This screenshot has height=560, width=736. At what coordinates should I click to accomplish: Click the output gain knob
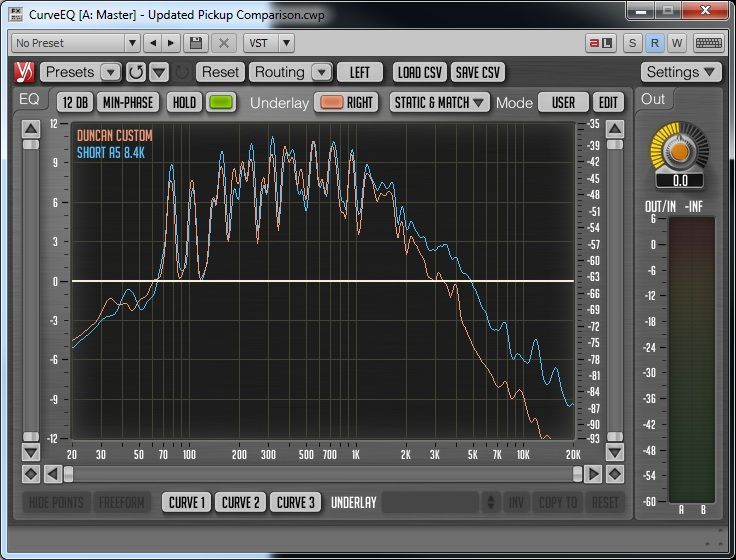(679, 152)
